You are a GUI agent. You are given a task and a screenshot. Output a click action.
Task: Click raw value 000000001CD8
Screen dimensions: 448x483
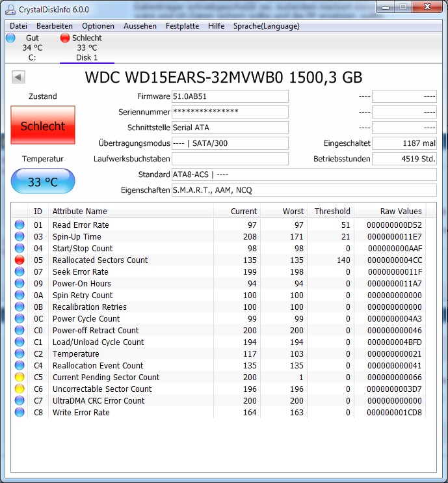point(394,412)
